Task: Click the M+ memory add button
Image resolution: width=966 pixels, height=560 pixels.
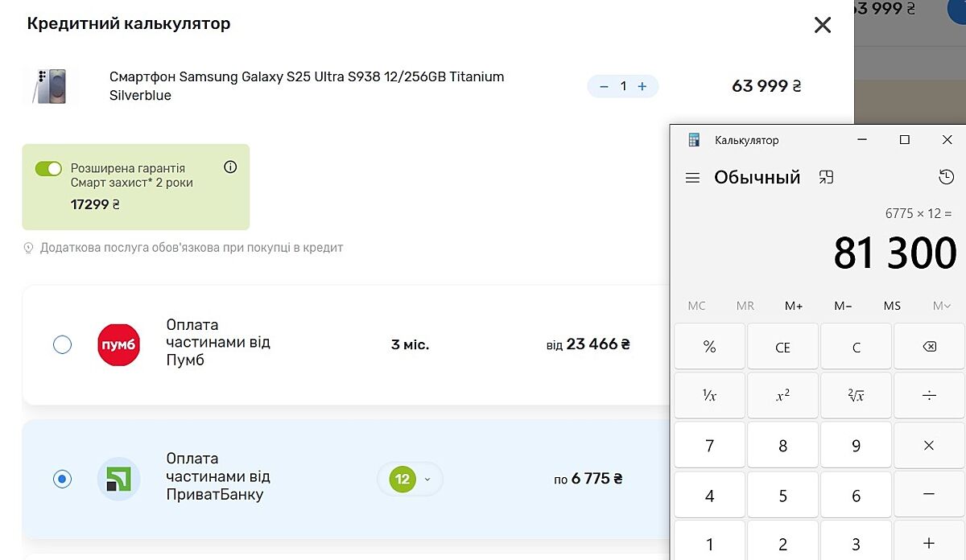Action: (794, 306)
